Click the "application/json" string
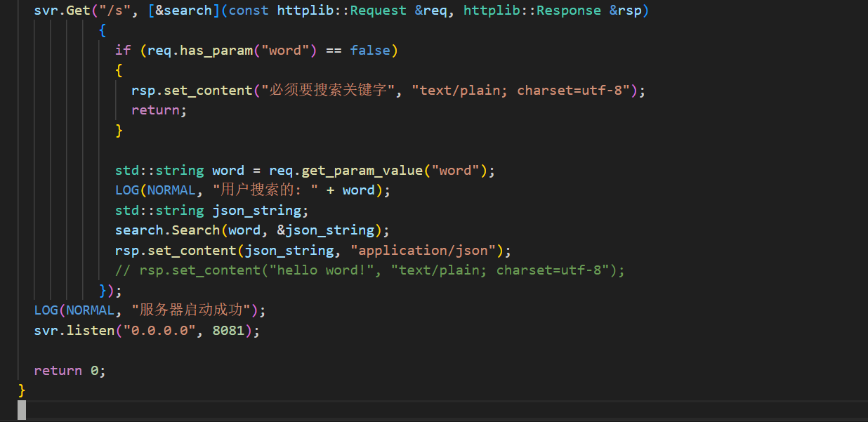868x422 pixels. (x=423, y=251)
